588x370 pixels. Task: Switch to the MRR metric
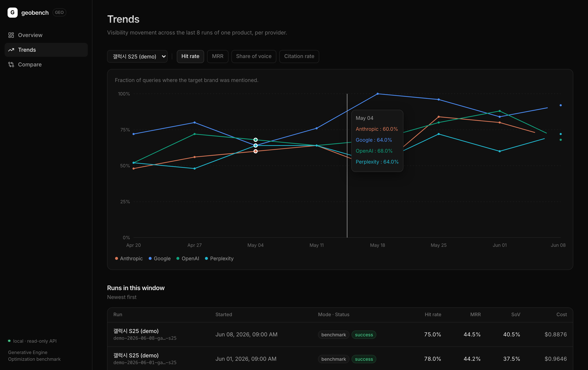pyautogui.click(x=218, y=57)
